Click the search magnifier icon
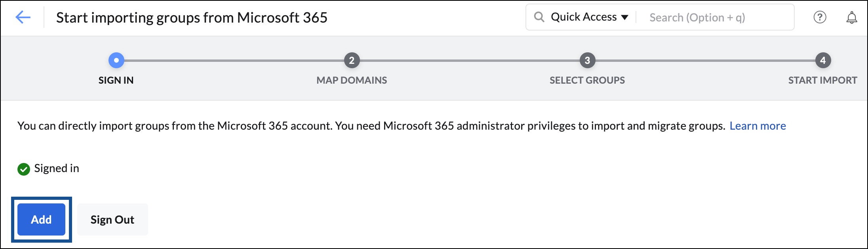 tap(539, 17)
